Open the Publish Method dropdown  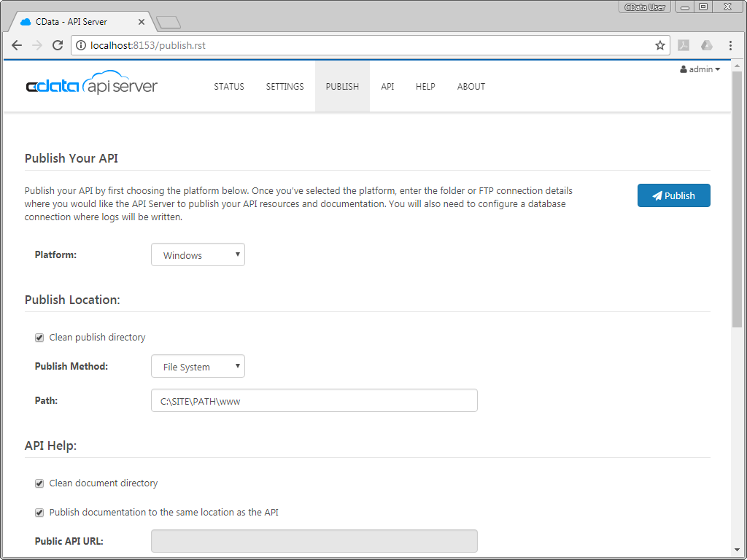[198, 366]
